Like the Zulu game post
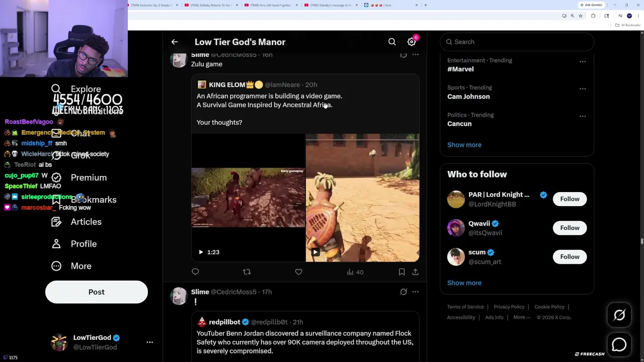The width and height of the screenshot is (644, 362). pyautogui.click(x=298, y=272)
